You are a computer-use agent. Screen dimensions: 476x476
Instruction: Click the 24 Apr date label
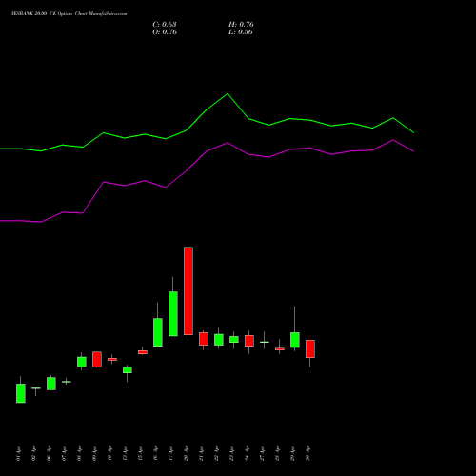247,453
